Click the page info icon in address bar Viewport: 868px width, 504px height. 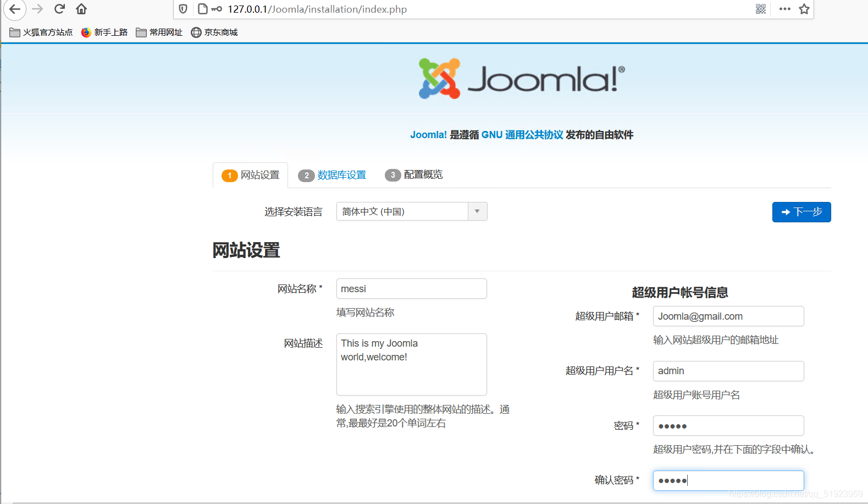(202, 9)
